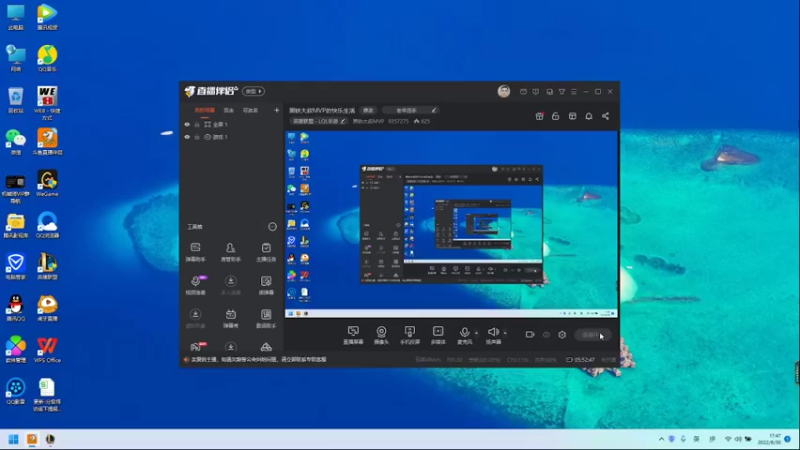Switch to the second scene tab
This screenshot has height=450, width=800.
tap(229, 110)
